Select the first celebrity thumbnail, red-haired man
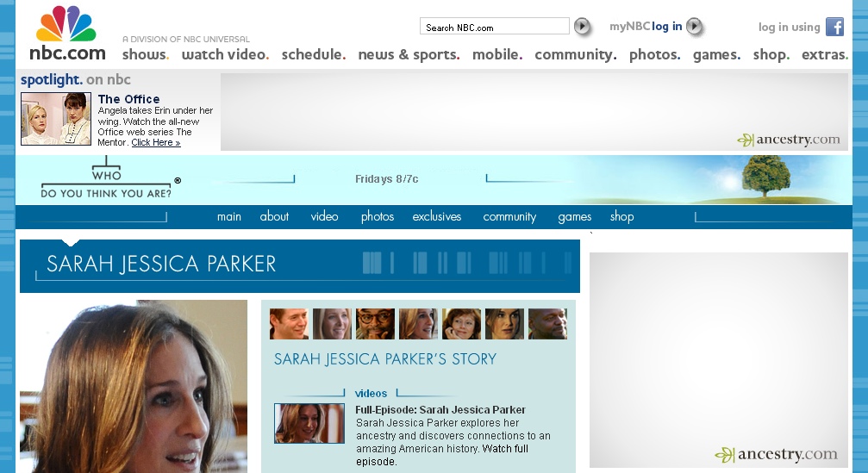 click(x=289, y=324)
